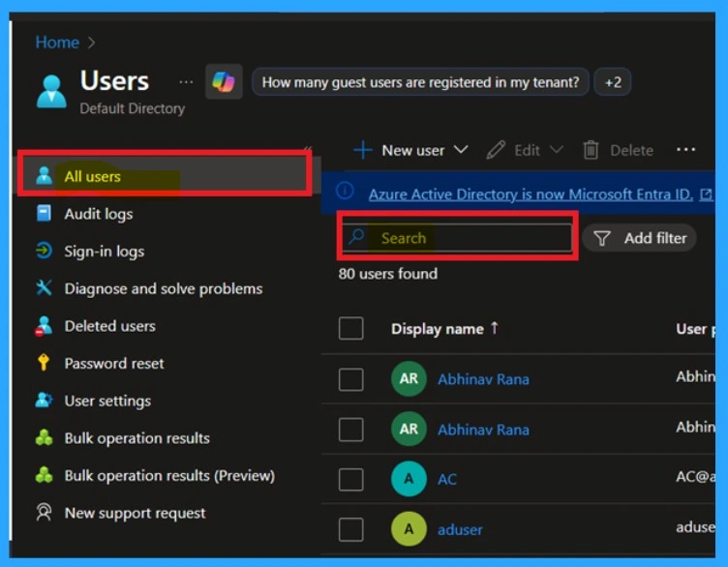Viewport: 728px width, 567px height.
Task: Click the Bulk operation results (Preview) icon
Action: pos(45,475)
